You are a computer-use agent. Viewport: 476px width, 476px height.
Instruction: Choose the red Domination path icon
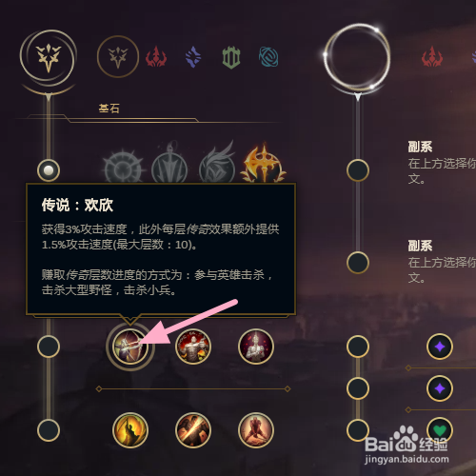tap(156, 57)
